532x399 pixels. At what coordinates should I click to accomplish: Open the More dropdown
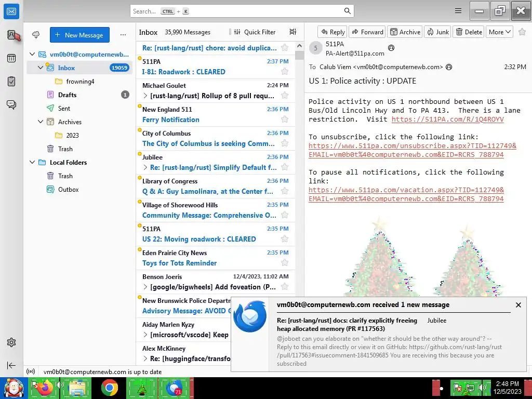(499, 32)
